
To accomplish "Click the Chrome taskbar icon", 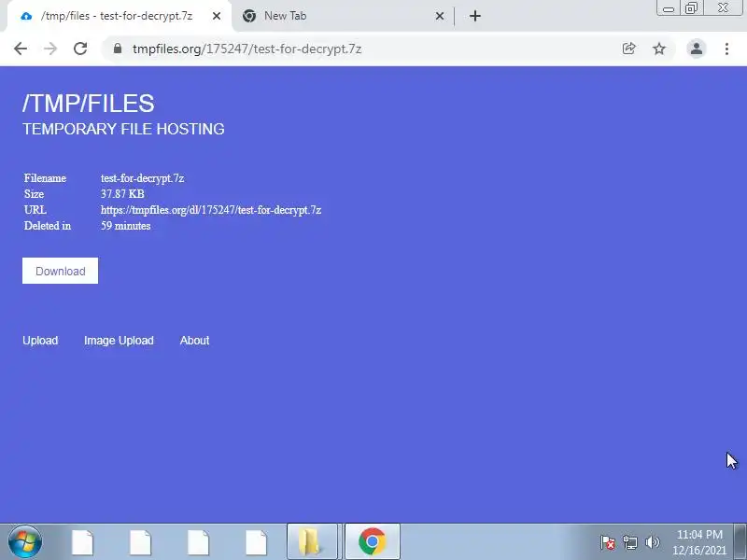I will click(372, 542).
